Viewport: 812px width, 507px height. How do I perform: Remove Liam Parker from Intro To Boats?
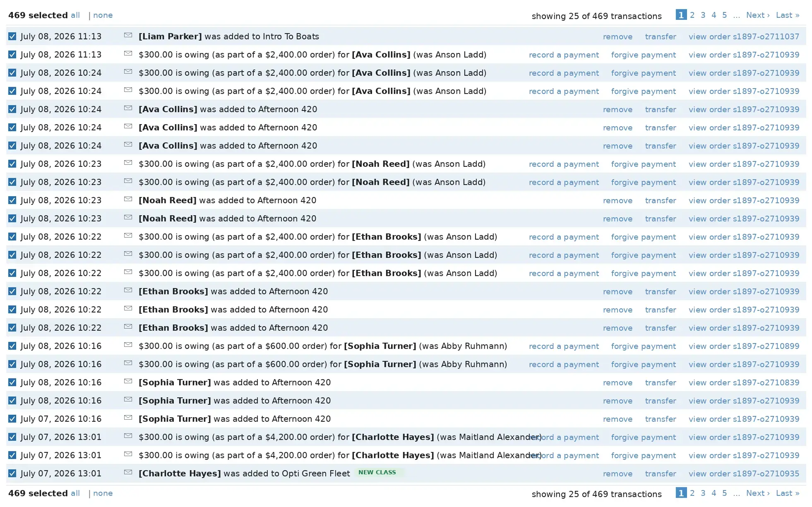click(617, 37)
